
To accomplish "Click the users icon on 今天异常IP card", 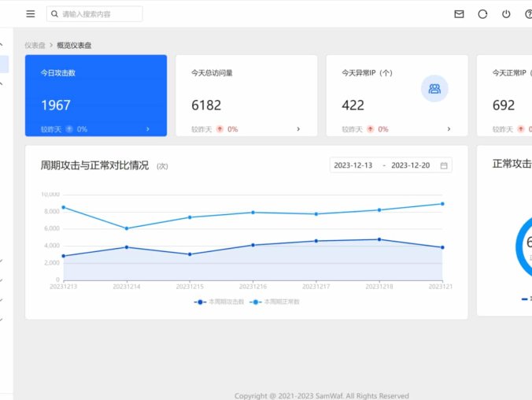I will click(434, 89).
